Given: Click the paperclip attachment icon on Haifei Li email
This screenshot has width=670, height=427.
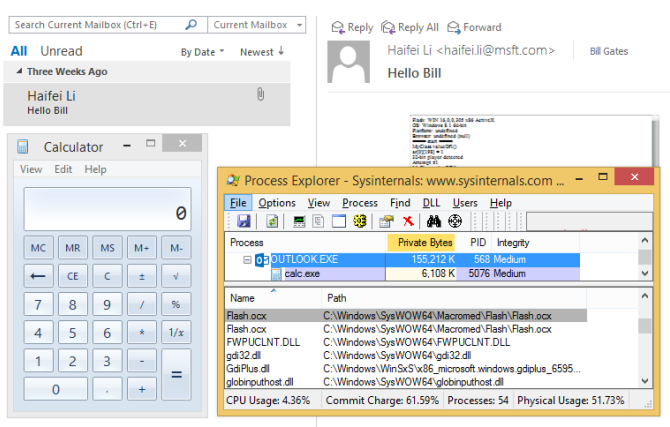Looking at the screenshot, I should [261, 95].
